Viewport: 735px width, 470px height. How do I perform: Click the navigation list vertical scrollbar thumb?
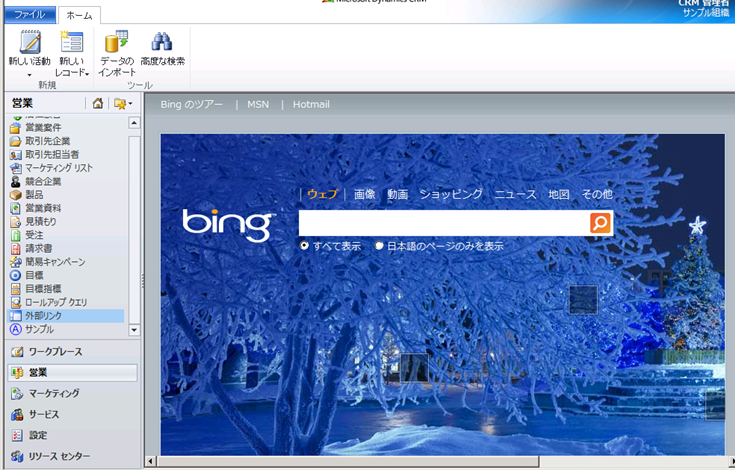pos(134,229)
